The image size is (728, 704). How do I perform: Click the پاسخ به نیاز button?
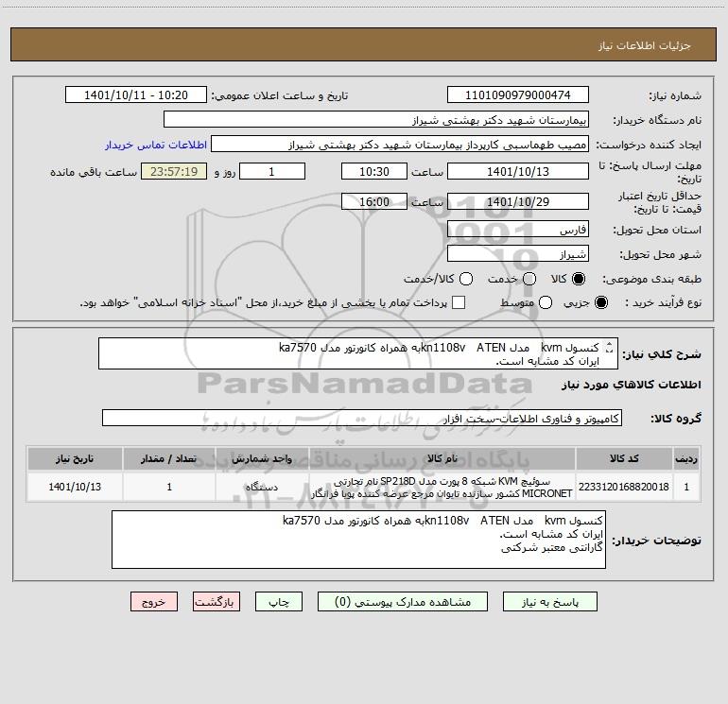click(550, 601)
